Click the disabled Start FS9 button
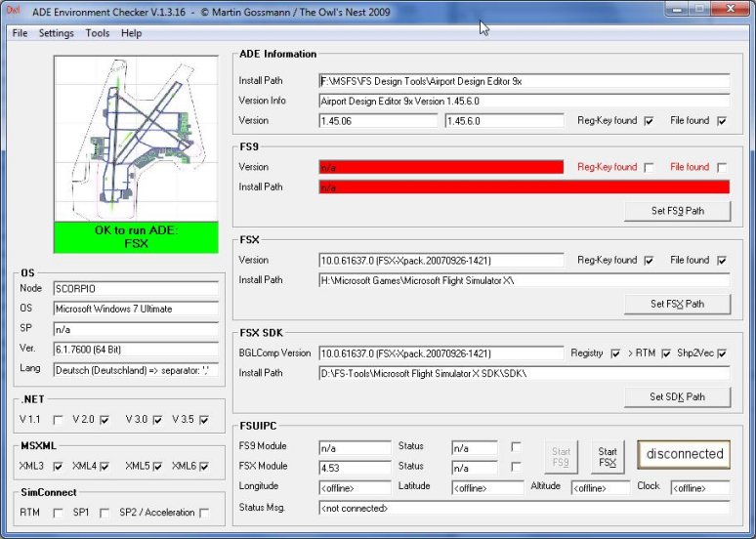 pyautogui.click(x=561, y=457)
